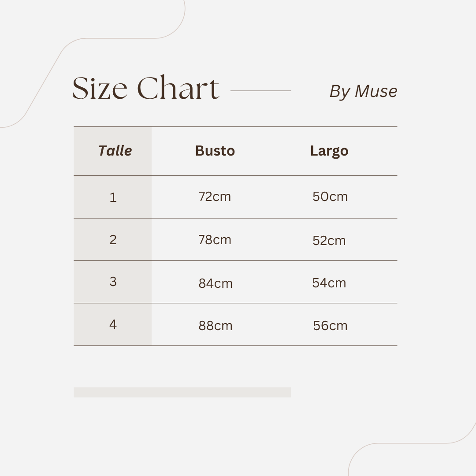This screenshot has width=476, height=476.
Task: Click the gray bar below the table
Action: 182,392
